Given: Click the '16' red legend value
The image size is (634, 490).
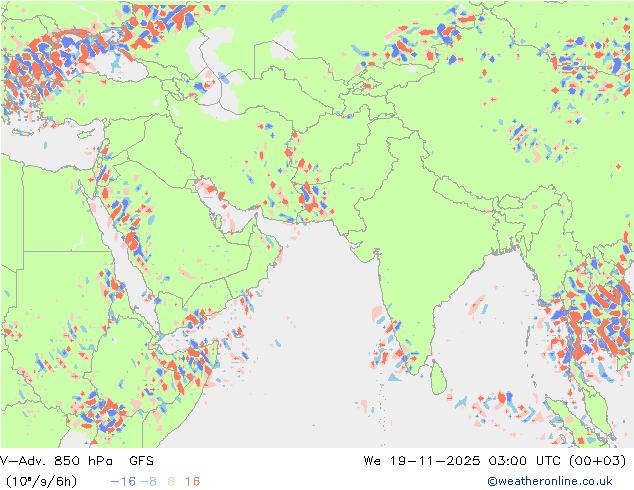Looking at the screenshot, I should pyautogui.click(x=192, y=481).
